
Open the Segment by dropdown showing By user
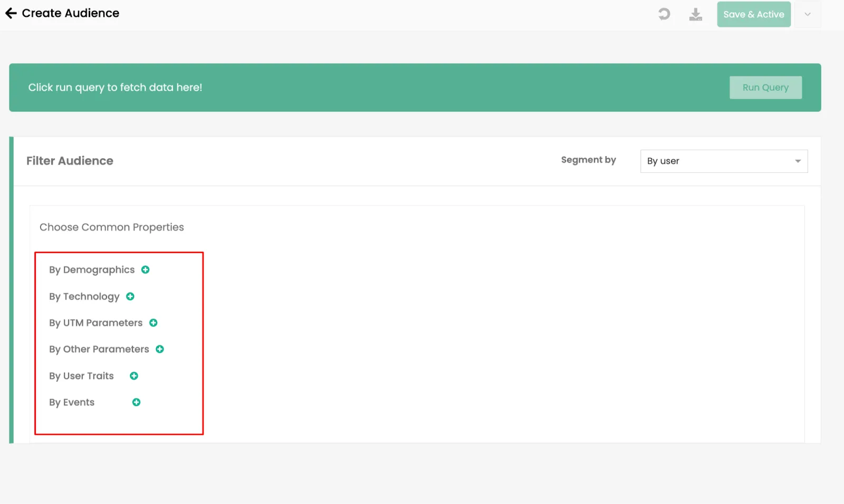point(724,161)
